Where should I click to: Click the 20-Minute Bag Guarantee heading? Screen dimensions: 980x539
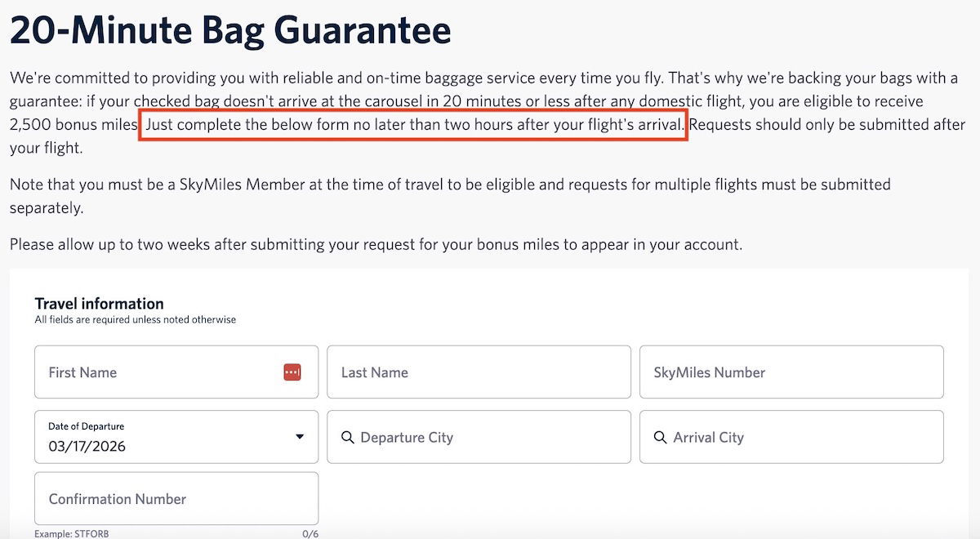coord(230,31)
